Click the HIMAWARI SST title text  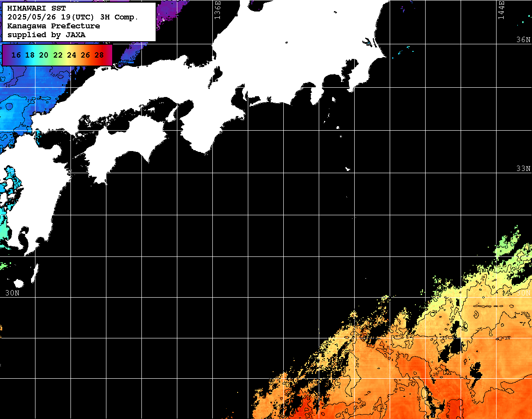36,8
